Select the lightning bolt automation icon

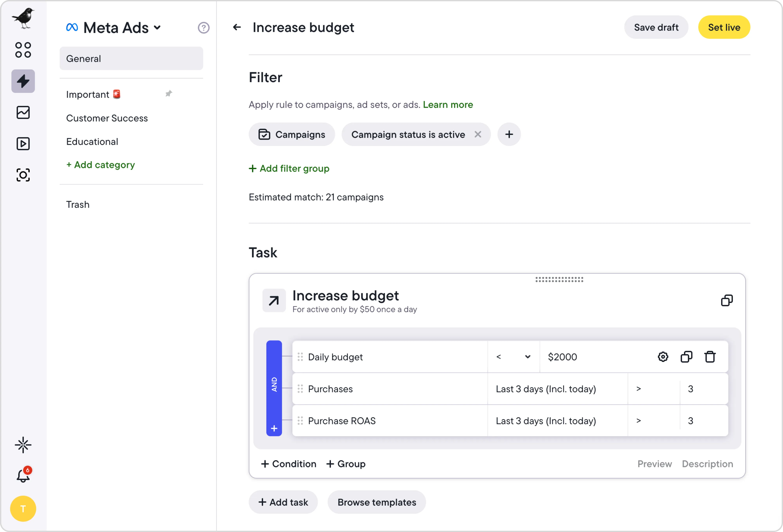click(23, 81)
